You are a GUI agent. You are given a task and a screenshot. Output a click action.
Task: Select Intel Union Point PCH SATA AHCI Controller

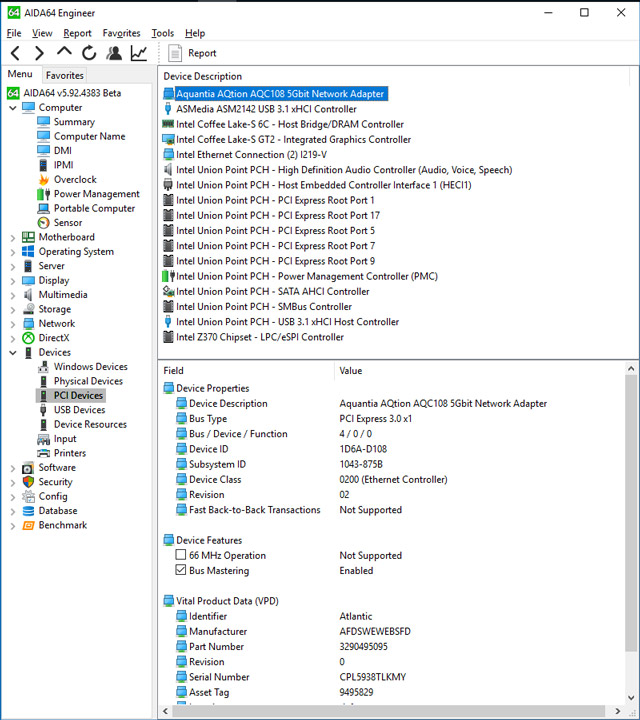[x=272, y=292]
